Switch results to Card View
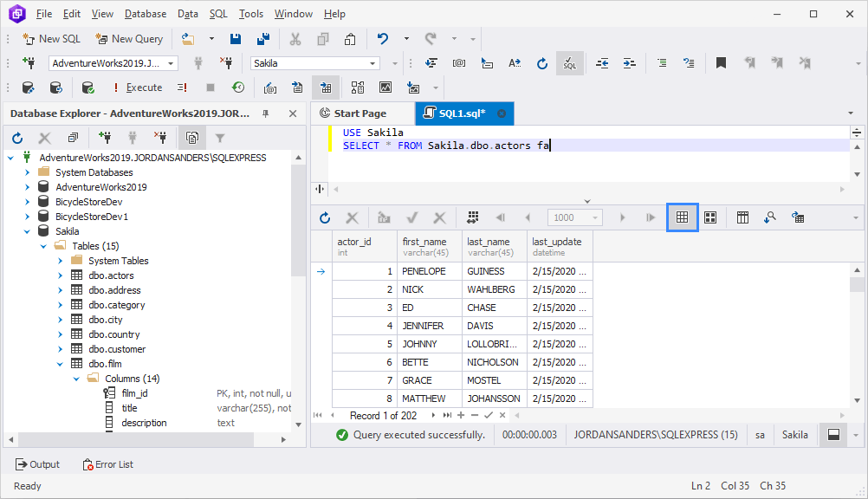The image size is (868, 499). tap(710, 217)
